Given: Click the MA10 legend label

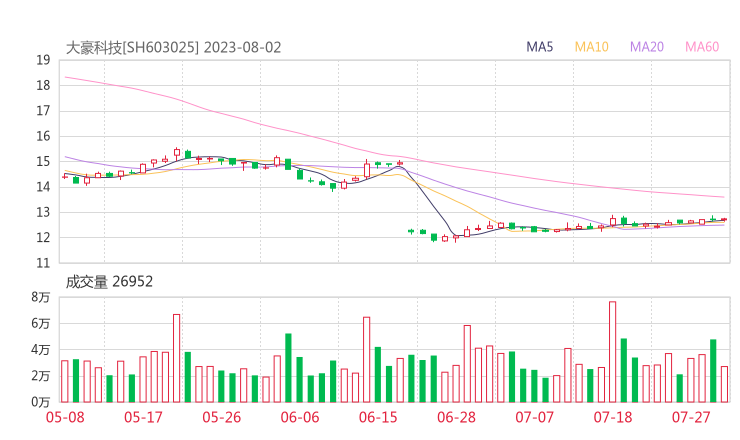Looking at the screenshot, I should click(591, 47).
